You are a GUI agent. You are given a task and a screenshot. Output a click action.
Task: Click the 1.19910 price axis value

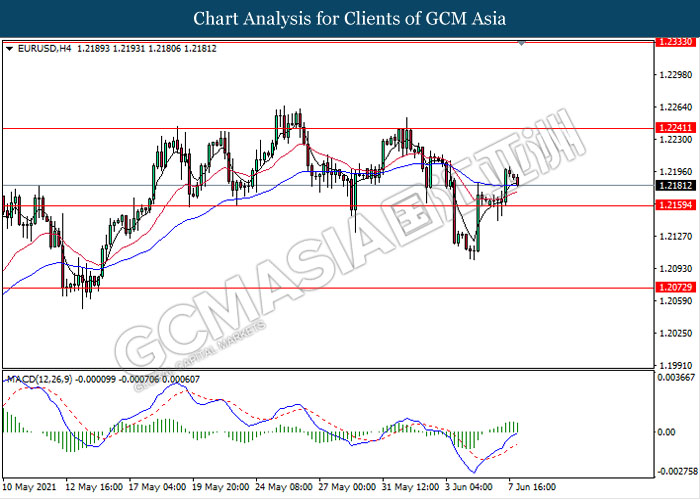tap(675, 366)
